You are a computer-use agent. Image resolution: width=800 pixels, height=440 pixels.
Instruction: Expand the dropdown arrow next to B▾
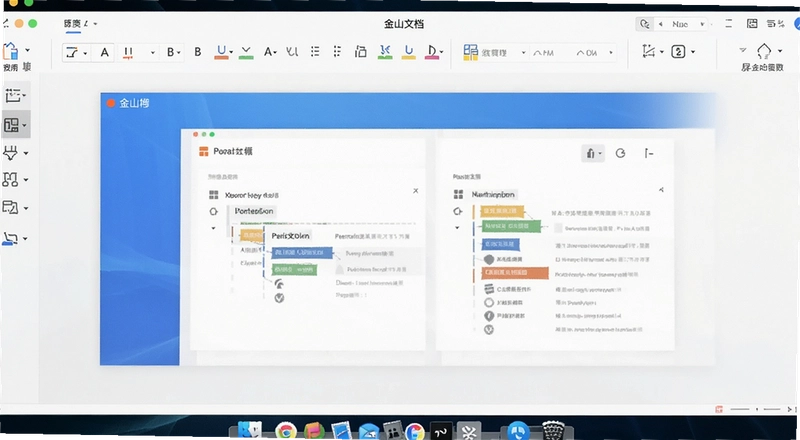(178, 53)
